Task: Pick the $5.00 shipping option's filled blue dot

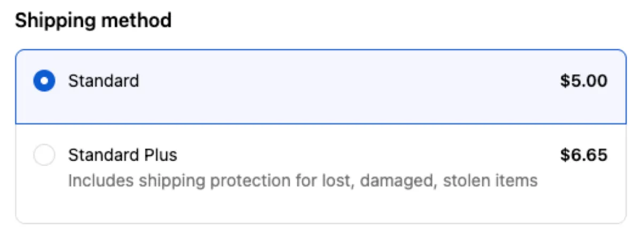Action: (44, 81)
